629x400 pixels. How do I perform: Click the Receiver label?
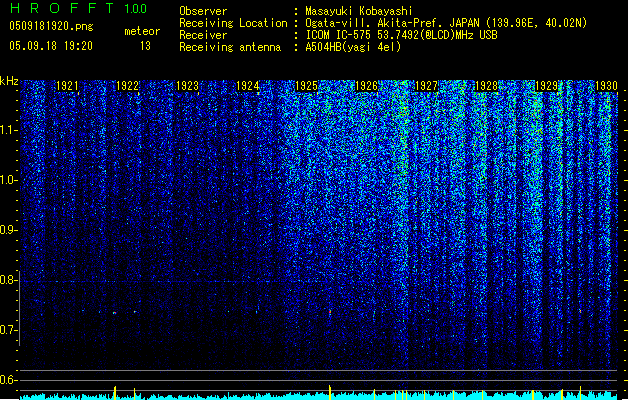(203, 35)
